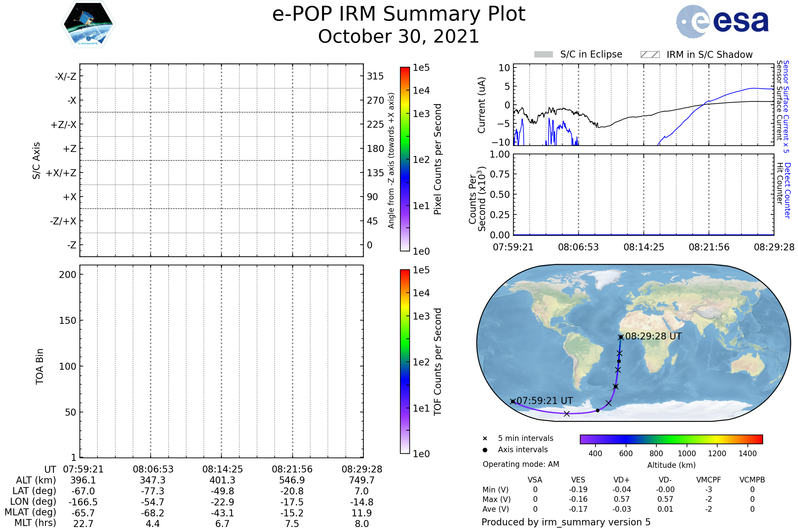798x532 pixels.
Task: Click the ESA logo
Action: click(722, 21)
